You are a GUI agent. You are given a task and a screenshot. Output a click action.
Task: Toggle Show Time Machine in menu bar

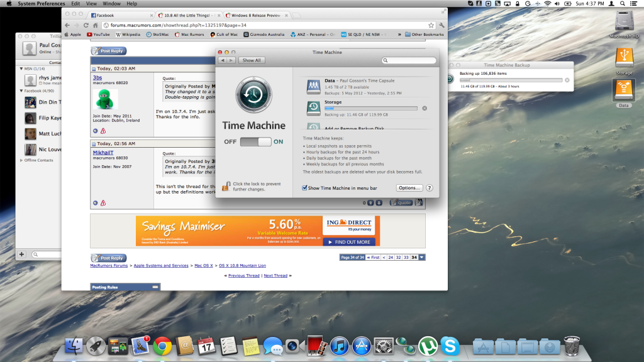click(x=304, y=188)
